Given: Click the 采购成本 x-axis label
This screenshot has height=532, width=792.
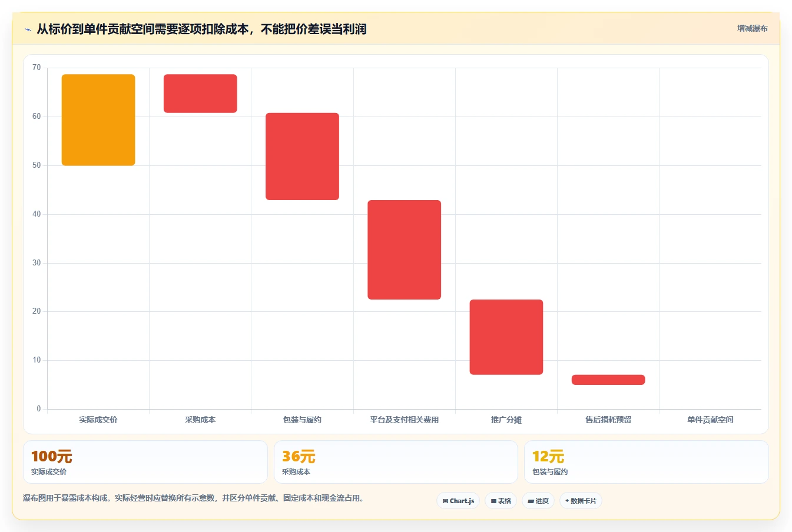Looking at the screenshot, I should click(x=200, y=420).
